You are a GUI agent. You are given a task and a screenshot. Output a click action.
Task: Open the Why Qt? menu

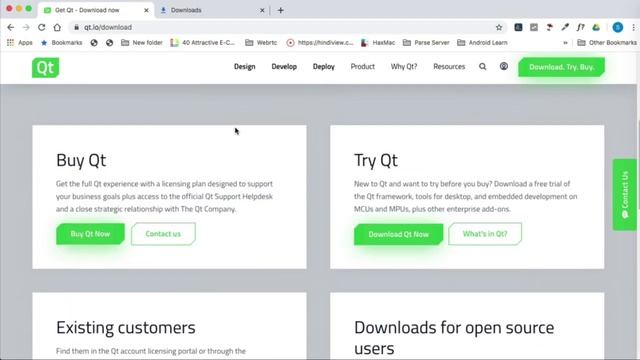404,67
